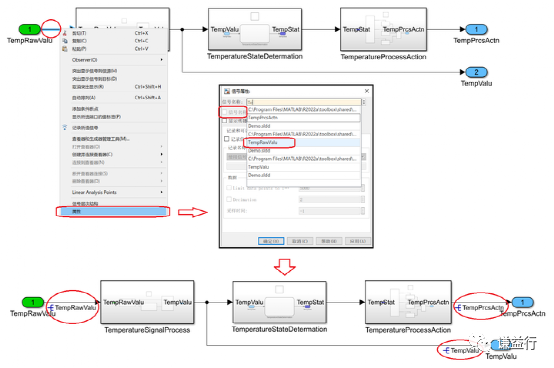Click the 帮助(H) button in the dialog
This screenshot has width=554, height=368.
click(329, 241)
